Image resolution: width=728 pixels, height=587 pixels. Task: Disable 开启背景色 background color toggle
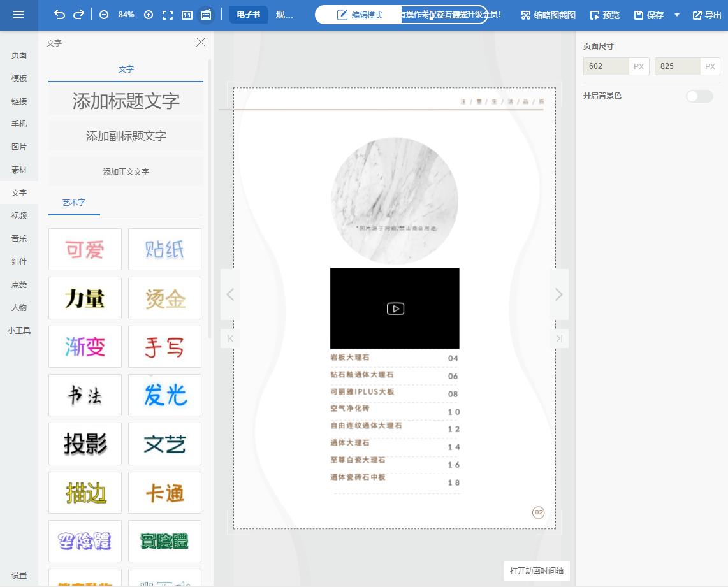tap(699, 96)
